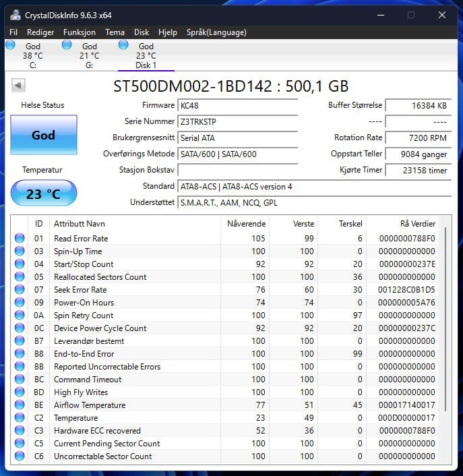Open the Funksjon menu

tap(80, 32)
